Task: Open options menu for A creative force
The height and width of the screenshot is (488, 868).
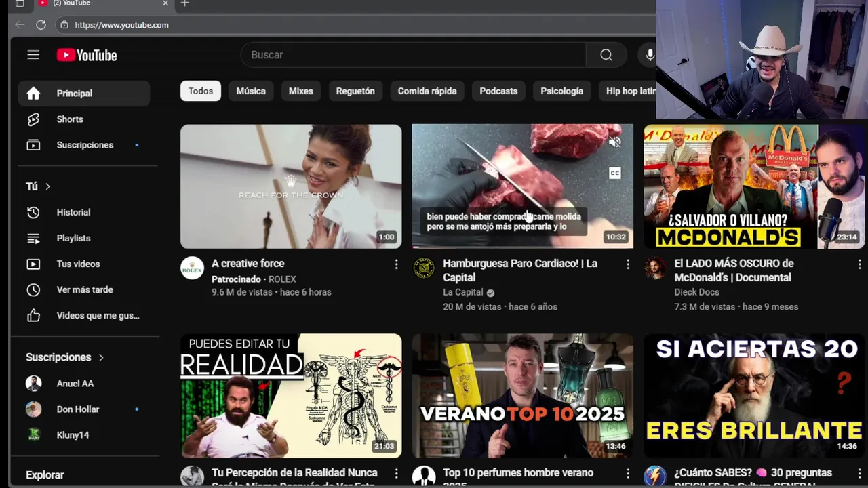Action: [397, 264]
